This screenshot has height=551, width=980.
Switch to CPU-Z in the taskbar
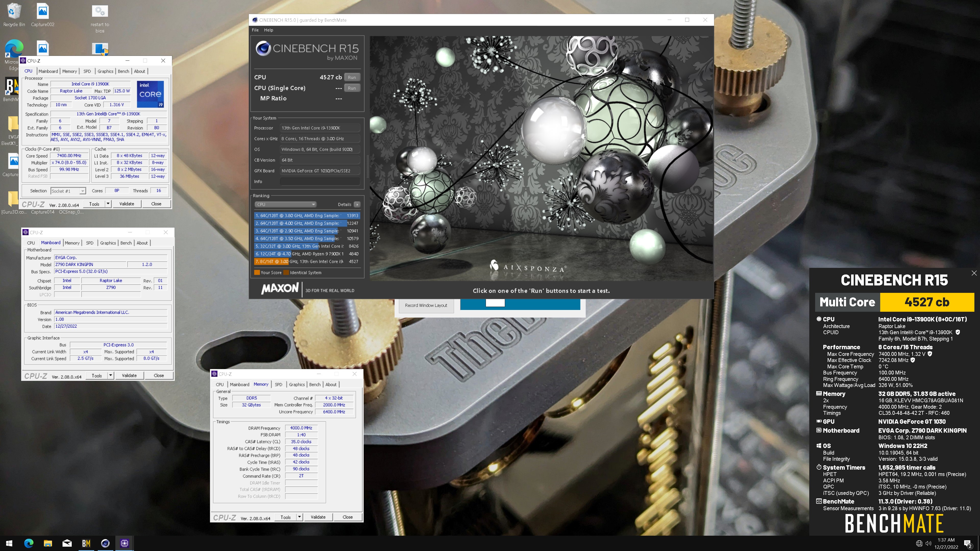click(124, 543)
